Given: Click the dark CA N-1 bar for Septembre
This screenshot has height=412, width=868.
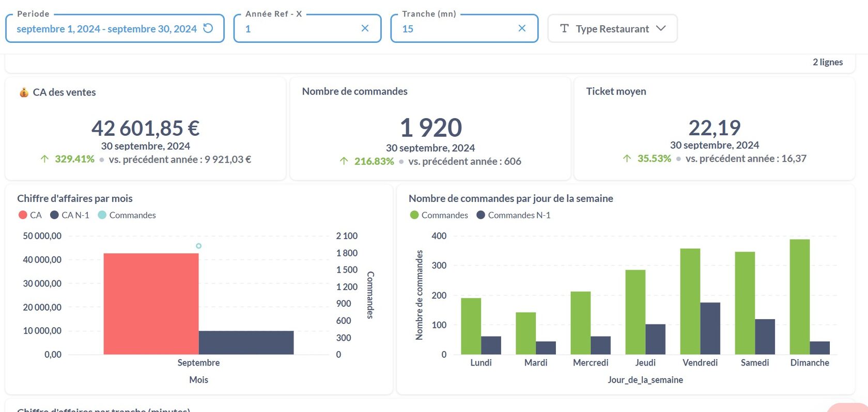Looking at the screenshot, I should 246,342.
